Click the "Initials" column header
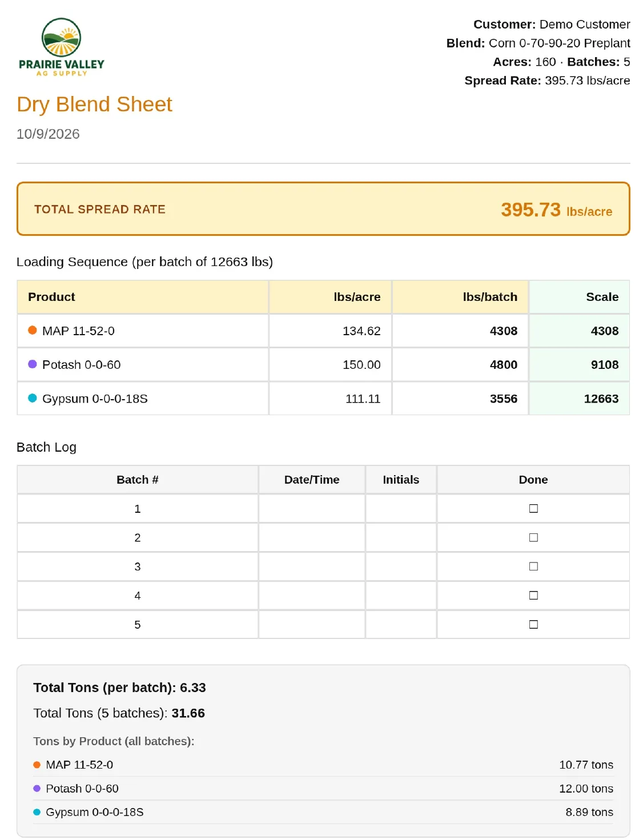Viewport: 639px width, 840px height. (x=401, y=480)
